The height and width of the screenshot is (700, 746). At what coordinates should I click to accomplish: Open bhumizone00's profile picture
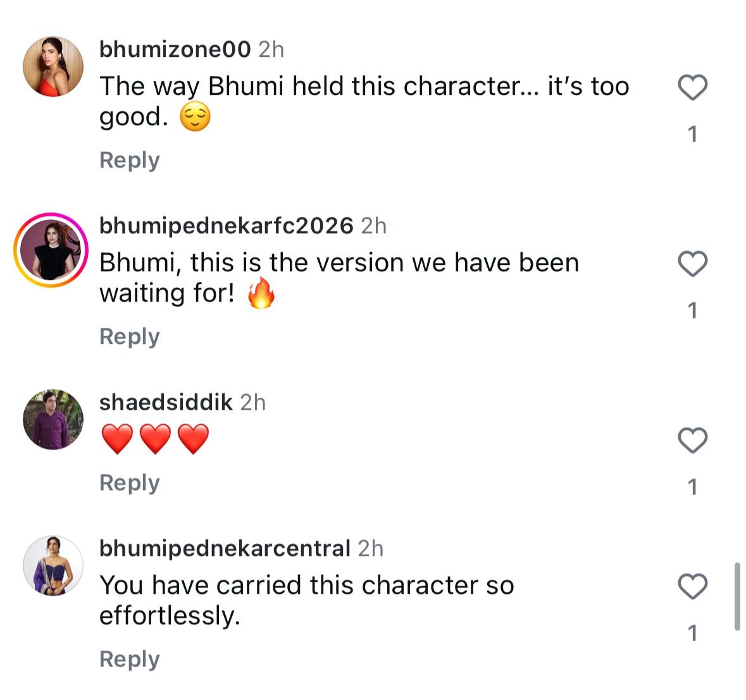[x=53, y=66]
